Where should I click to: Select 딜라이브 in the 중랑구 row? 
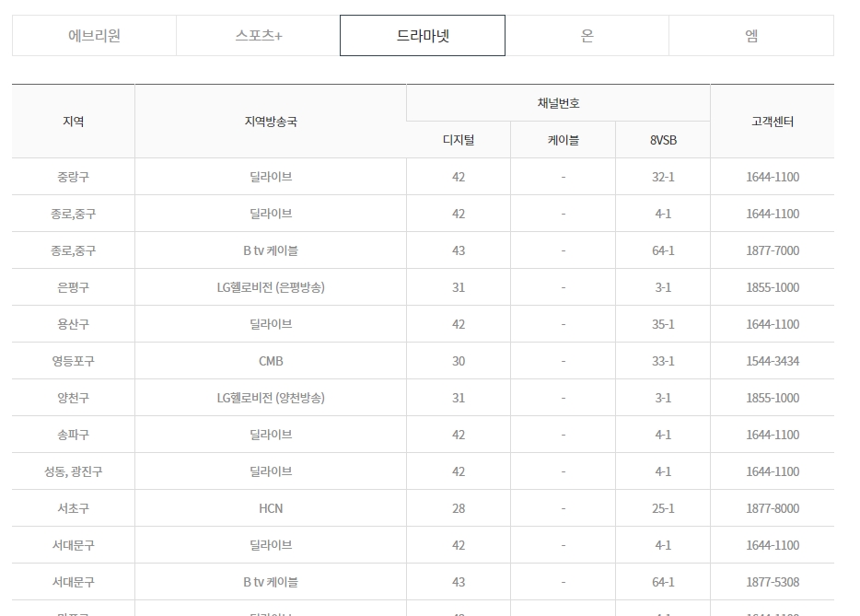(270, 176)
